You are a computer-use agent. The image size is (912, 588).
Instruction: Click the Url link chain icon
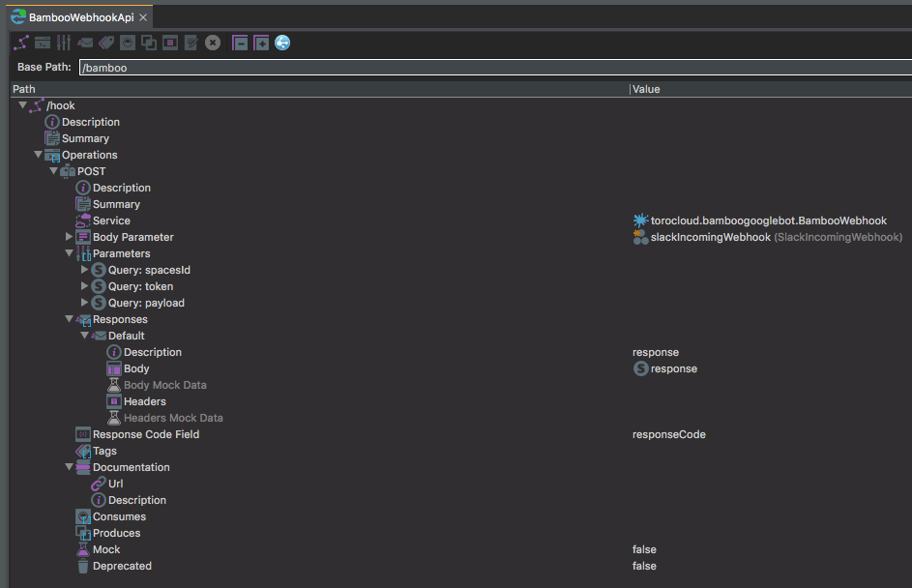99,484
